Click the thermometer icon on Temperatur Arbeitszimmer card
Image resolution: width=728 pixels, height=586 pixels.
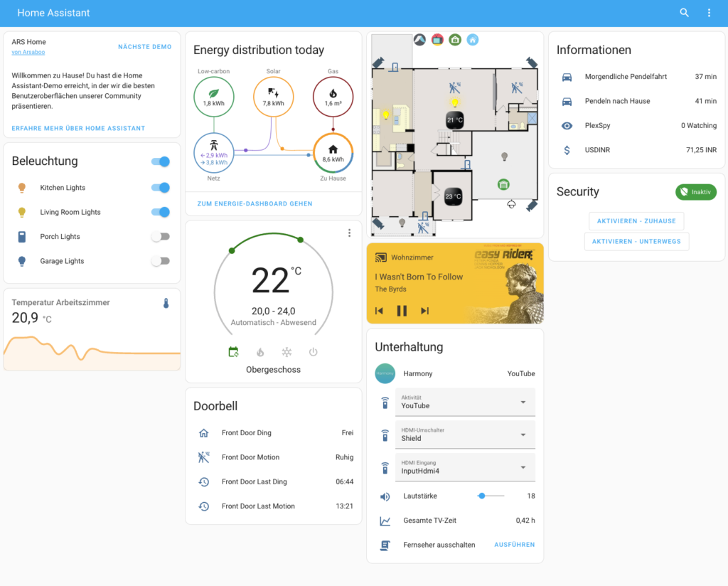pos(166,302)
